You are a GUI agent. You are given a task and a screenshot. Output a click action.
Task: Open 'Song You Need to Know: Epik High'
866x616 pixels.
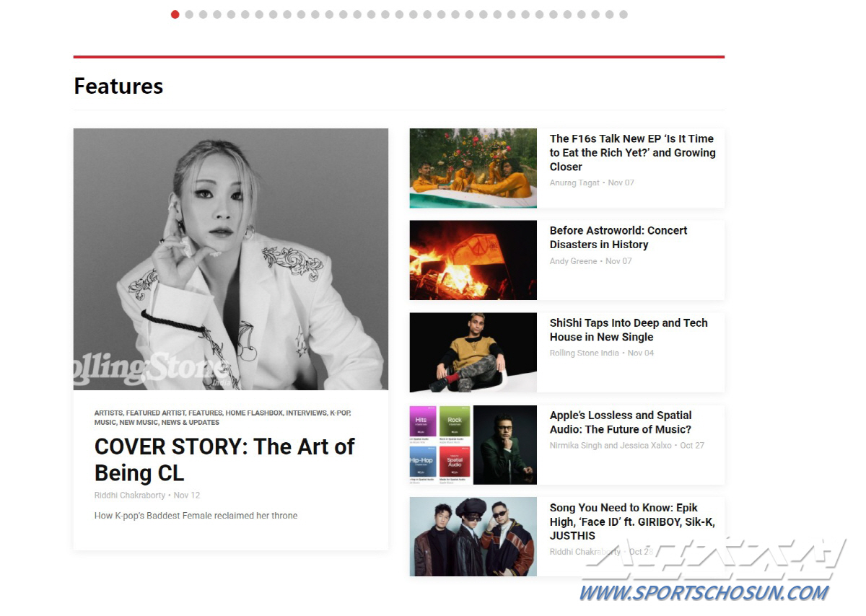click(x=632, y=522)
